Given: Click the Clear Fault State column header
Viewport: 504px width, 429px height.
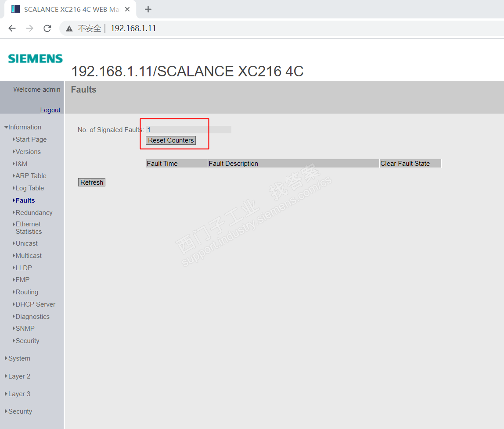Looking at the screenshot, I should (x=410, y=164).
